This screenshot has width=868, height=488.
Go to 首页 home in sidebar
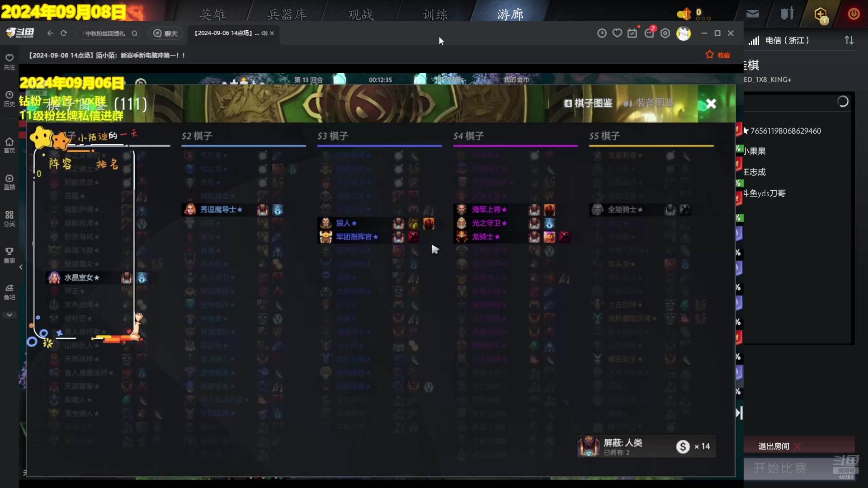coord(9,145)
